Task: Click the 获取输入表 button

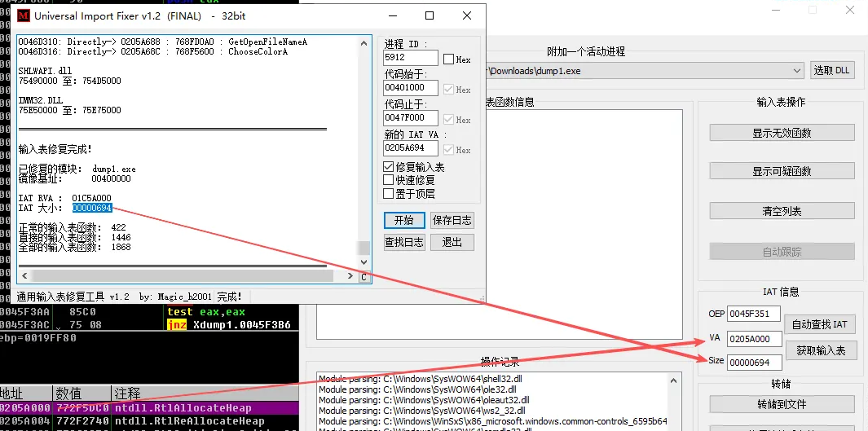Action: [x=821, y=350]
